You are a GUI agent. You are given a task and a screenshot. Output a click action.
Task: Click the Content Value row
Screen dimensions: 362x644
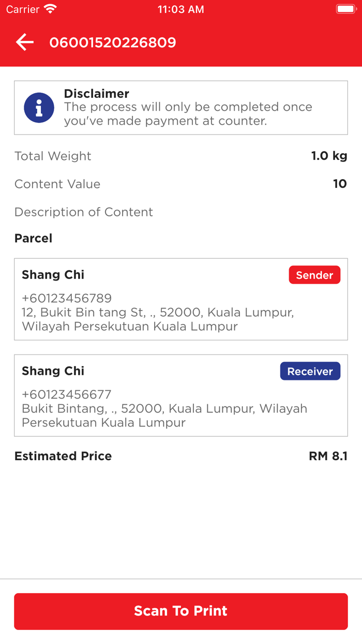click(x=180, y=184)
